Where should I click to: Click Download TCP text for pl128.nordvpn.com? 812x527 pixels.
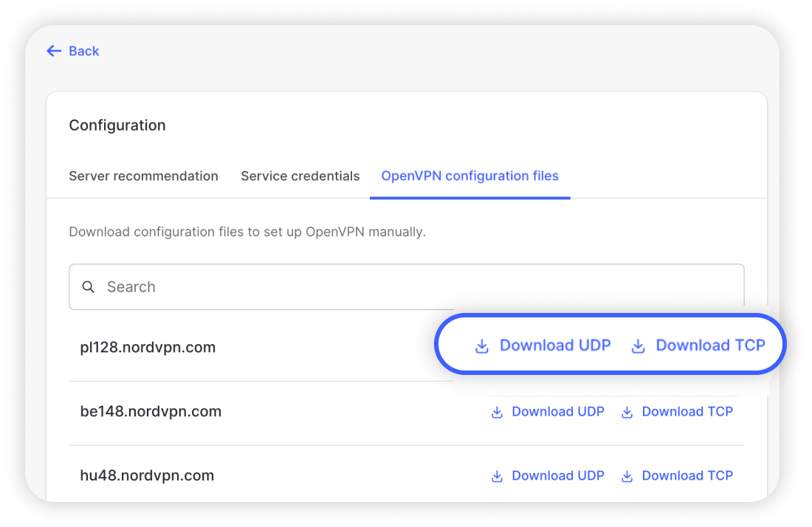(710, 345)
